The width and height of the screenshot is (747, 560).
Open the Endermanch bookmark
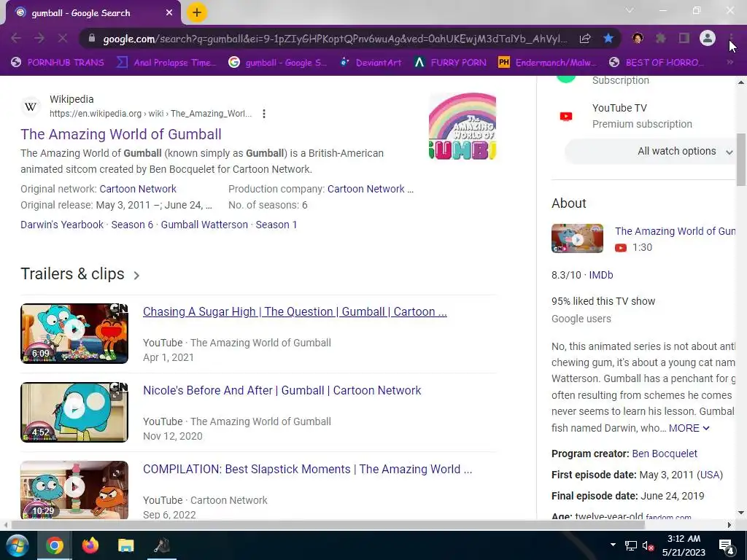(x=547, y=63)
